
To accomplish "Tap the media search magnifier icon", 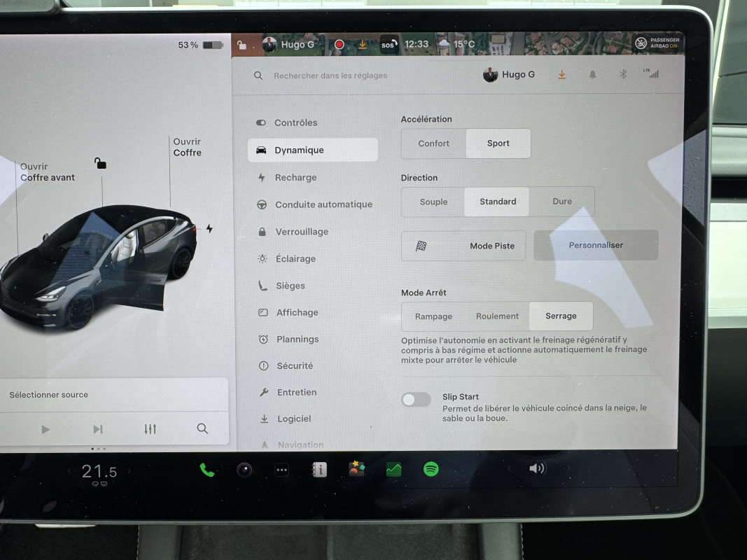I will pos(202,428).
